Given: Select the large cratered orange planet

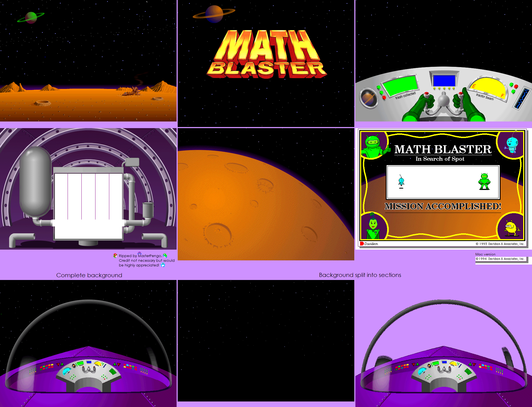Looking at the screenshot, I should pos(266,205).
